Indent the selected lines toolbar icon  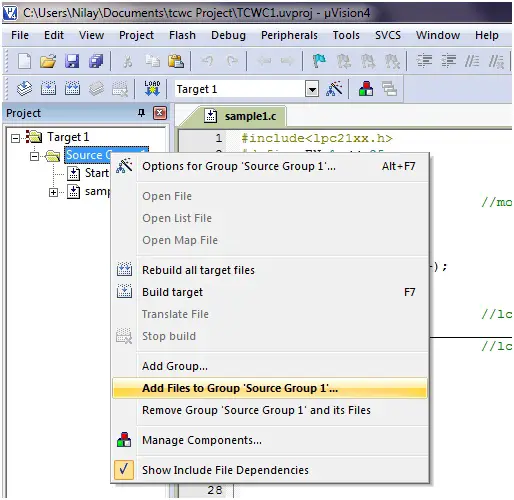pyautogui.click(x=424, y=61)
